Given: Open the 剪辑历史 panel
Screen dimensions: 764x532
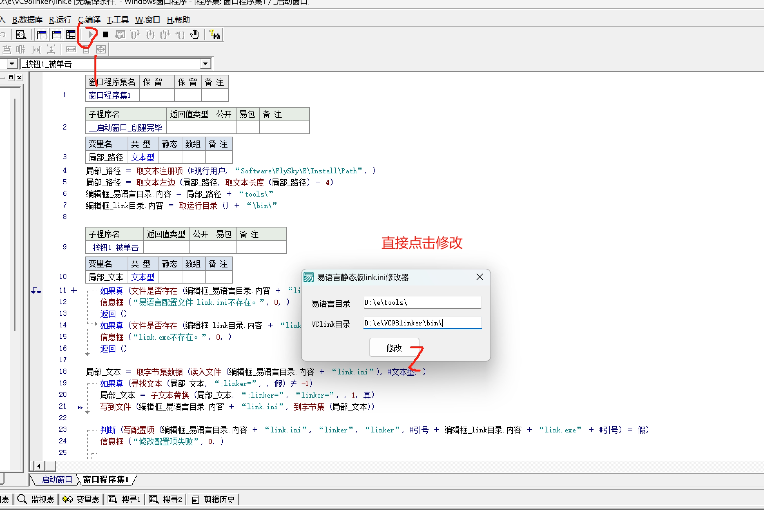Looking at the screenshot, I should click(x=213, y=499).
